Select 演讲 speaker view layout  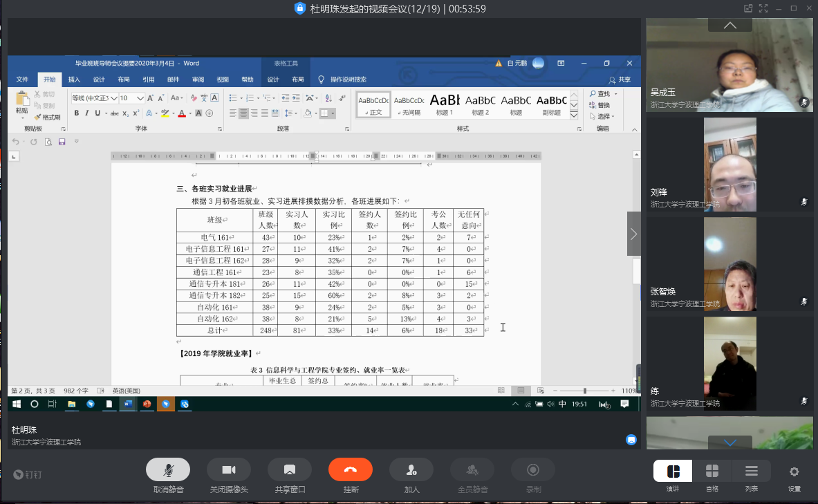tap(673, 472)
